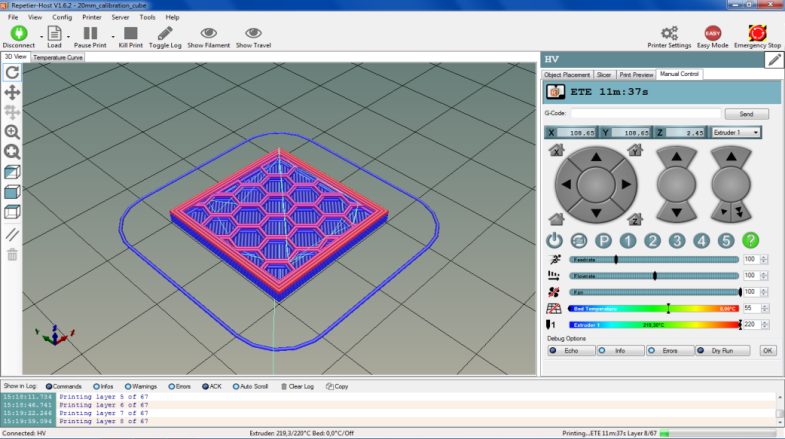Screen dimensions: 785x439
Task: Click the Clear Log button
Action: (297, 386)
